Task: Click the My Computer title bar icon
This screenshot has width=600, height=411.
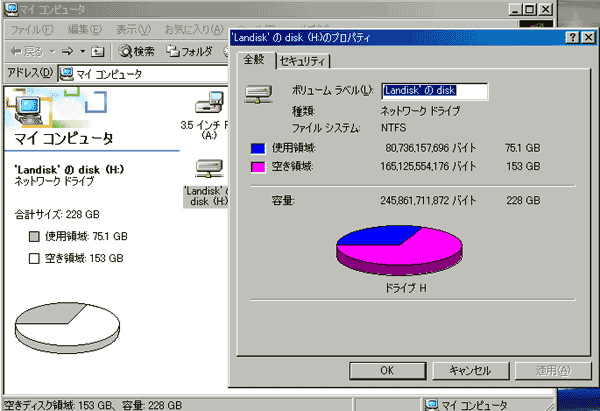Action: pos(11,9)
